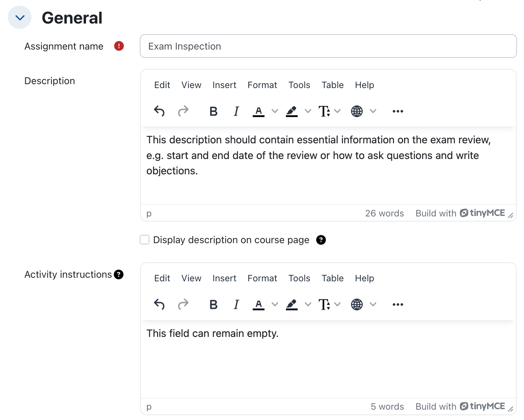
Task: Open Format menu in Activity instructions editor
Action: (x=262, y=278)
